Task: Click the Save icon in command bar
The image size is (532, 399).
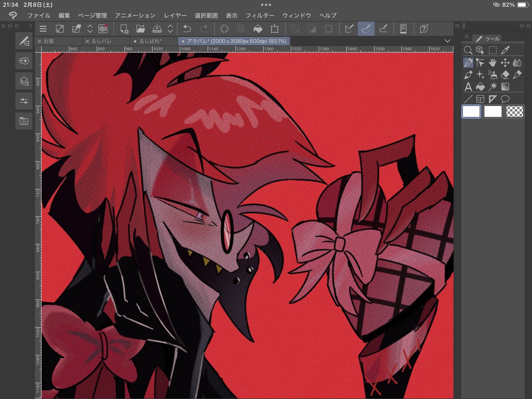Action: 157,29
